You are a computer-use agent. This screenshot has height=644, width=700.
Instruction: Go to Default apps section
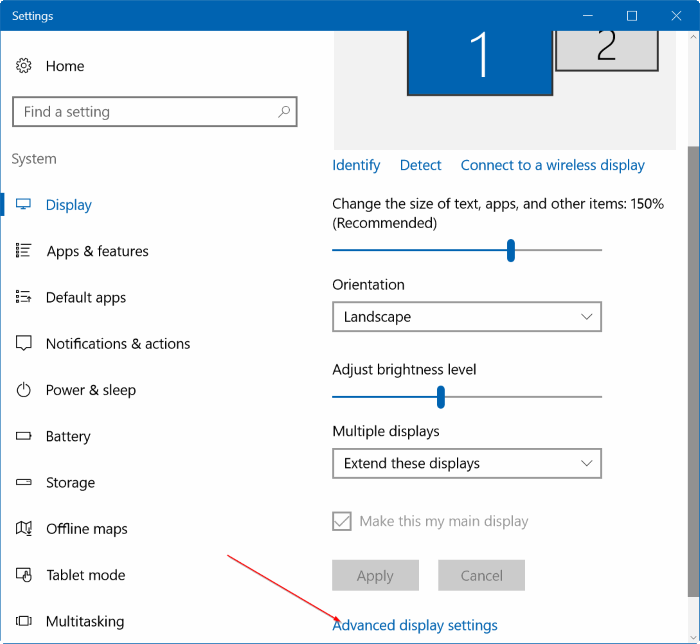coord(86,297)
